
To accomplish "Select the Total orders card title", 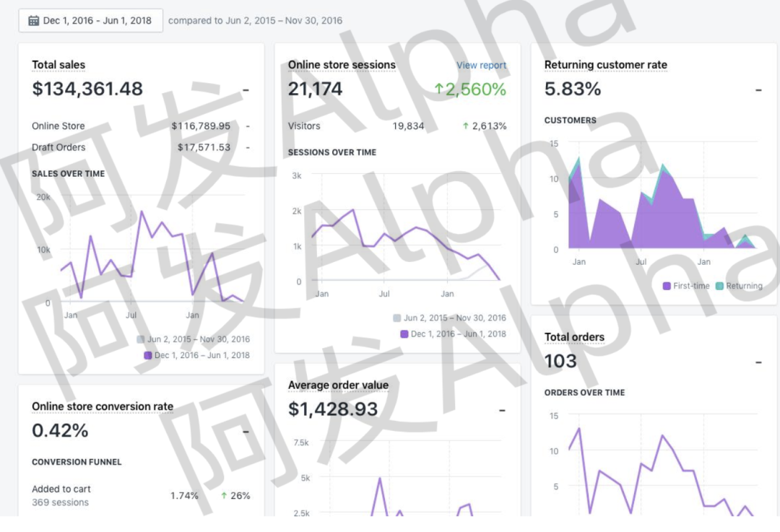I will 574,337.
